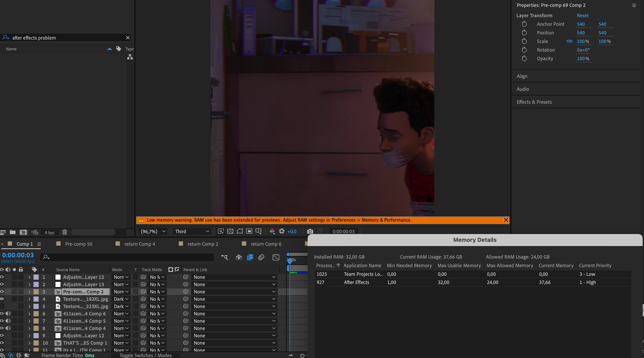Open the Third resolution dropdown

coord(192,231)
